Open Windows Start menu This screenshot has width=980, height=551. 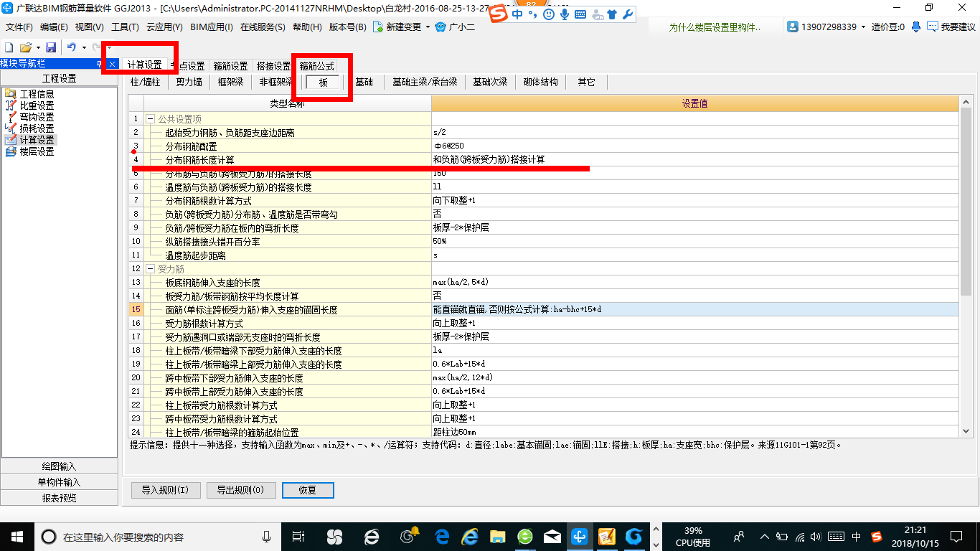17,536
